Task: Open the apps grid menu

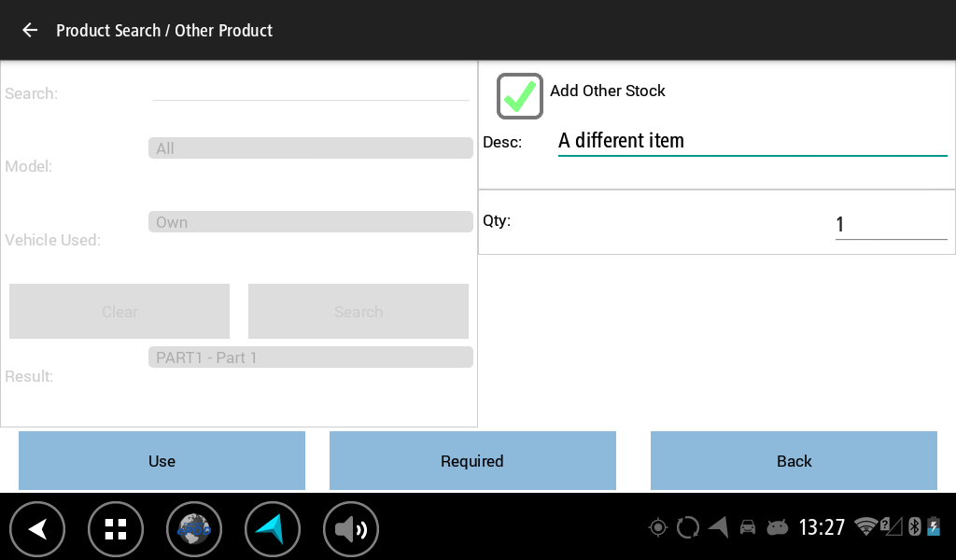Action: pos(116,529)
